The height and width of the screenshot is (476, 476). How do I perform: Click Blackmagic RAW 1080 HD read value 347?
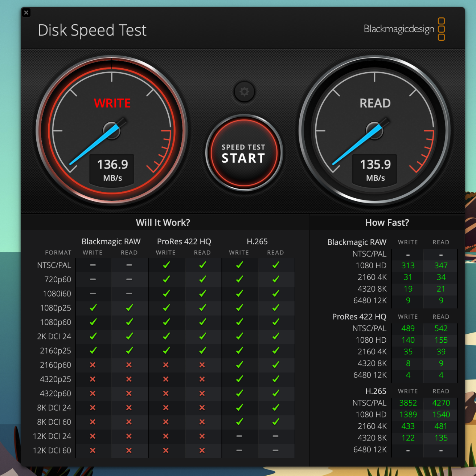tap(441, 266)
